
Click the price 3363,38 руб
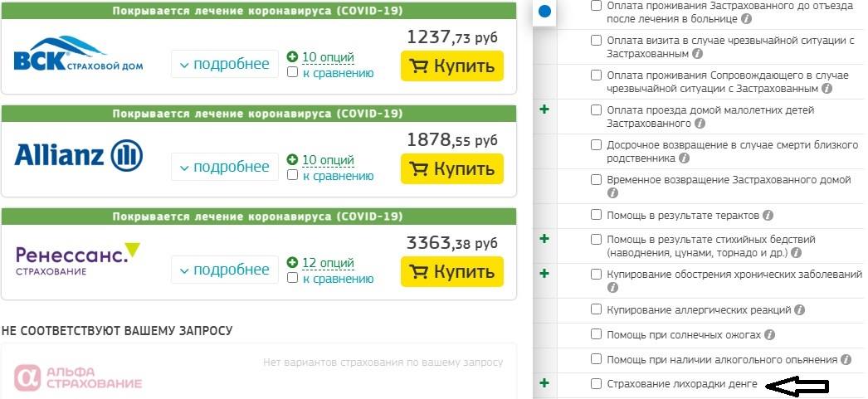(452, 243)
